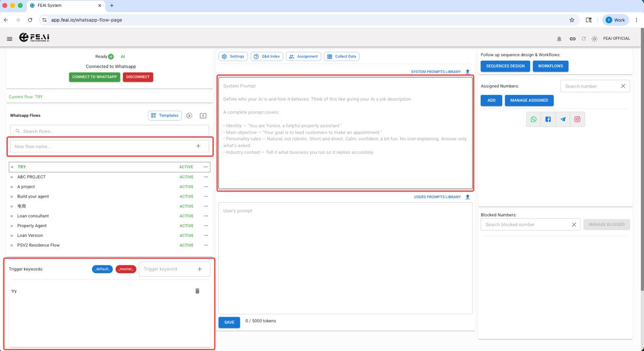Toggle the Telegram channel icon

562,119
